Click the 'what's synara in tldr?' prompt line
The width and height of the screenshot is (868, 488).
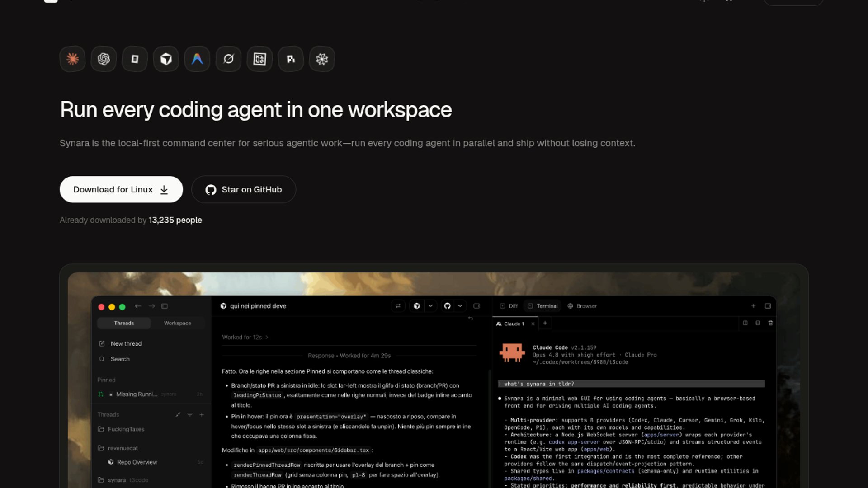point(631,384)
